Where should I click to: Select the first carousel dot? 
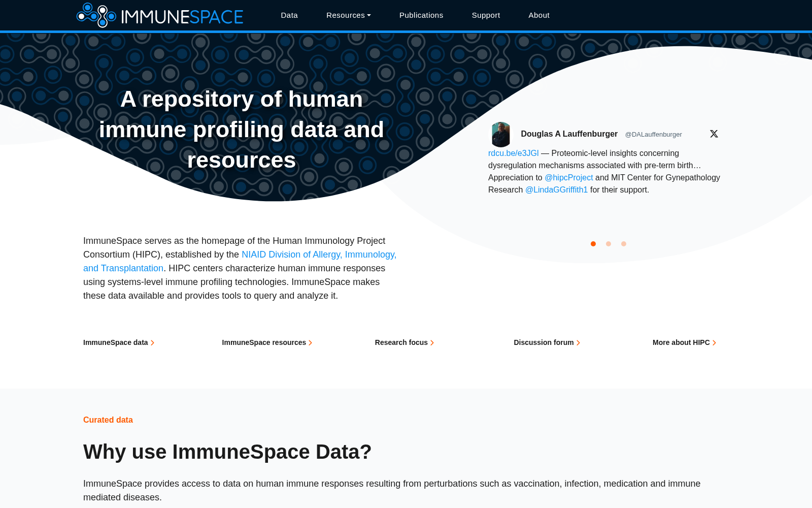pos(593,244)
